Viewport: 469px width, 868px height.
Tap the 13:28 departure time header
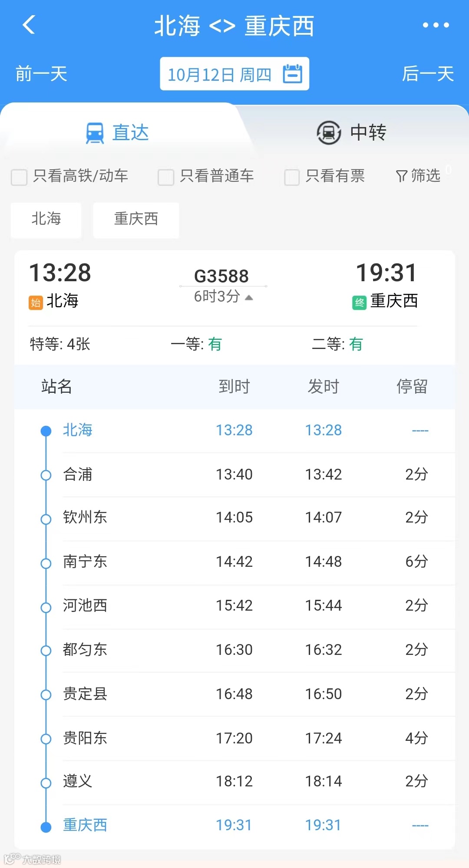click(x=60, y=273)
